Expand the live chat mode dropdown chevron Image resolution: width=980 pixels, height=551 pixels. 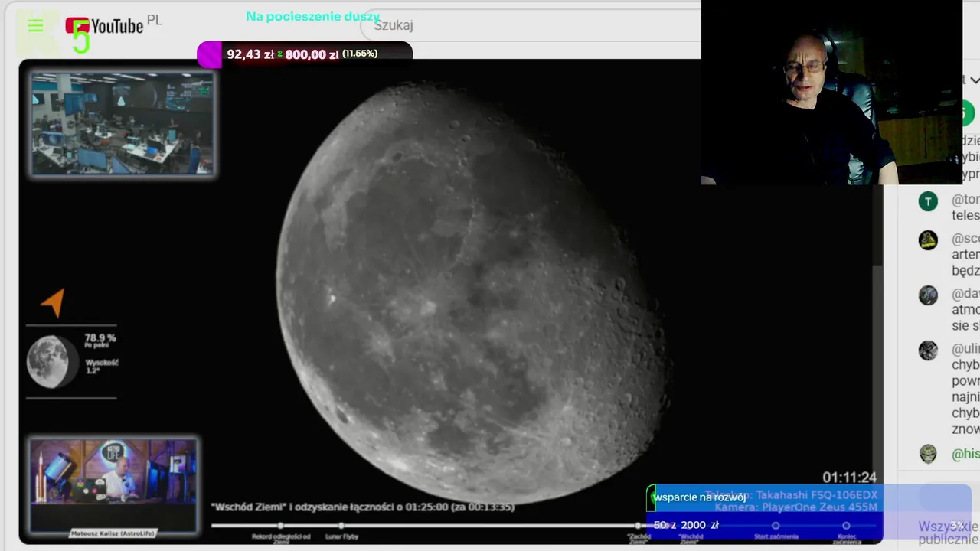974,80
